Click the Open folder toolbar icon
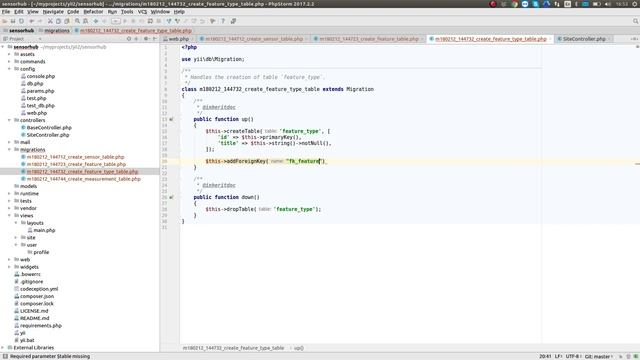 pyautogui.click(x=5, y=21)
